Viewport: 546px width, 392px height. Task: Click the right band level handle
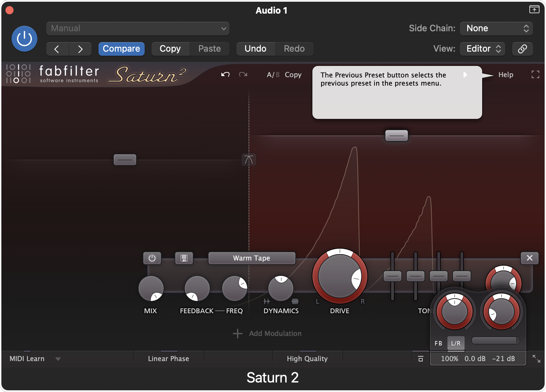pos(397,136)
